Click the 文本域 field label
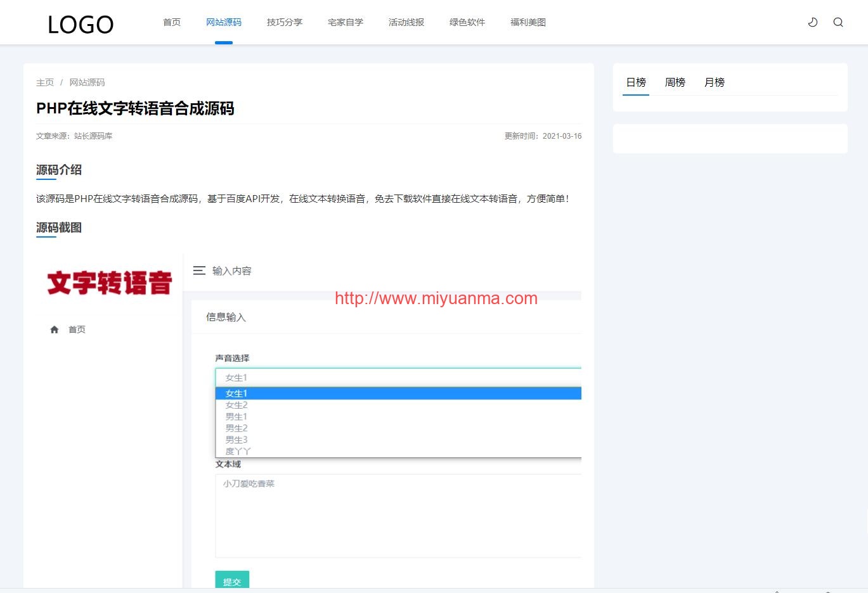The width and height of the screenshot is (868, 593). coord(228,464)
